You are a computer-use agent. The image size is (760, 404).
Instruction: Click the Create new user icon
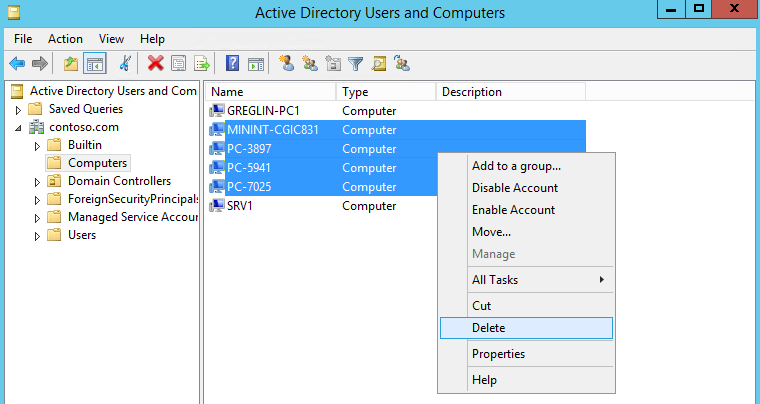click(x=287, y=64)
